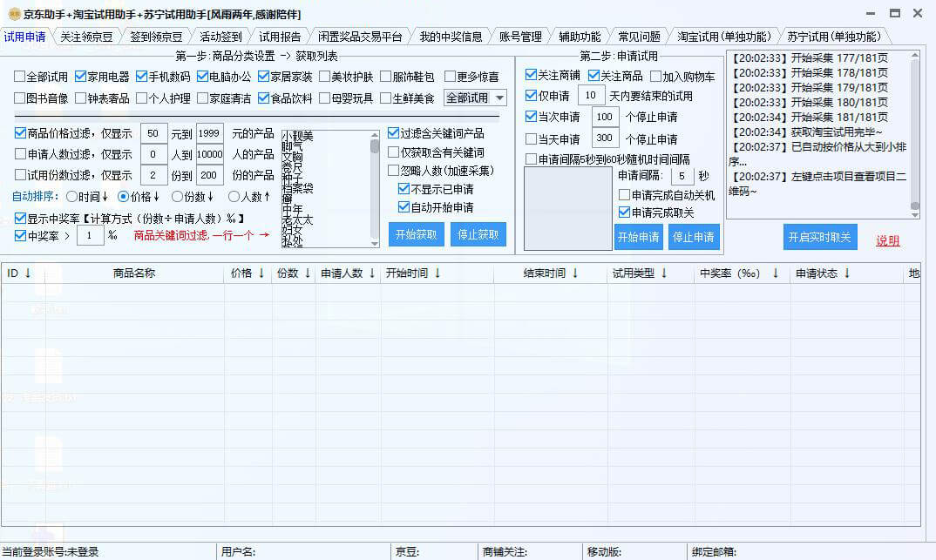Toggle the 自动开始申请 checkbox

point(404,207)
